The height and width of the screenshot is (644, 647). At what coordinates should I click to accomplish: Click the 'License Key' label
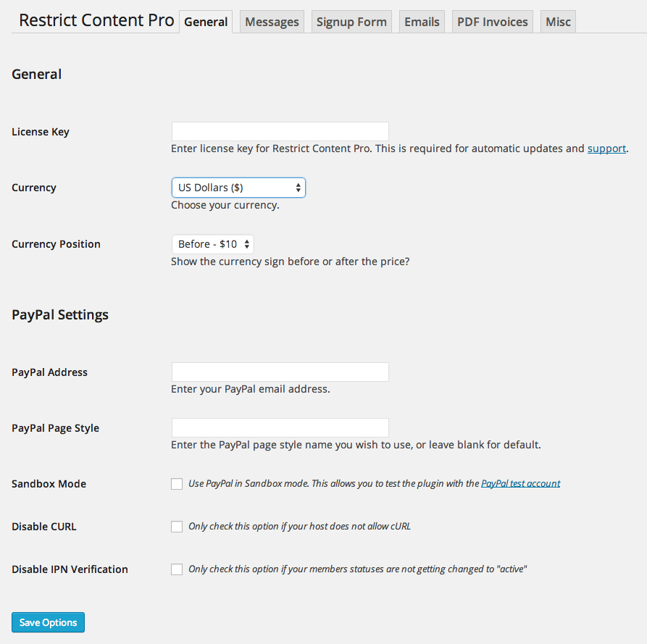(41, 132)
